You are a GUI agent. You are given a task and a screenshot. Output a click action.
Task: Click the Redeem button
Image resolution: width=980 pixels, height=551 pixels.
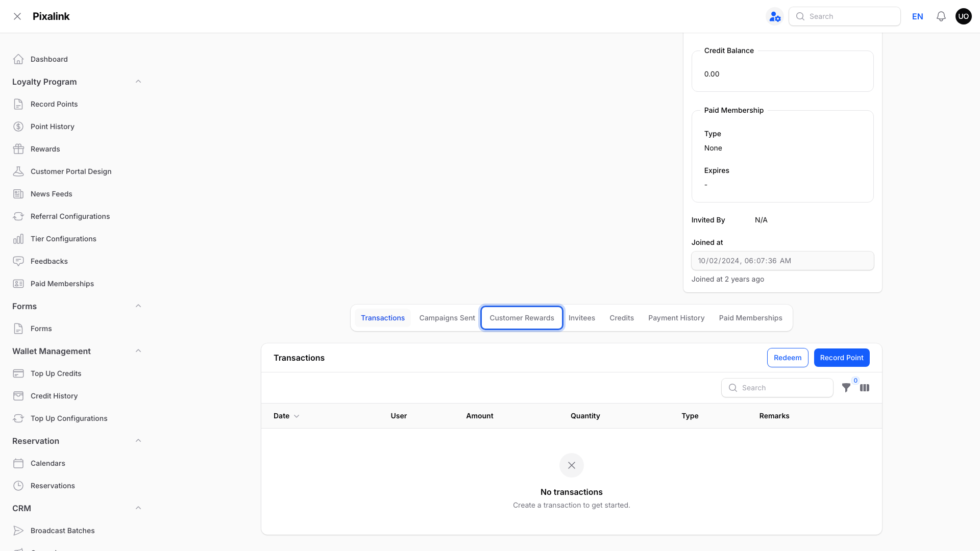788,358
